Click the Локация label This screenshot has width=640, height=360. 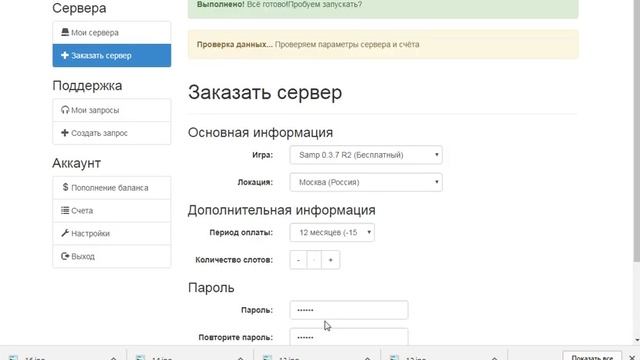tap(255, 182)
